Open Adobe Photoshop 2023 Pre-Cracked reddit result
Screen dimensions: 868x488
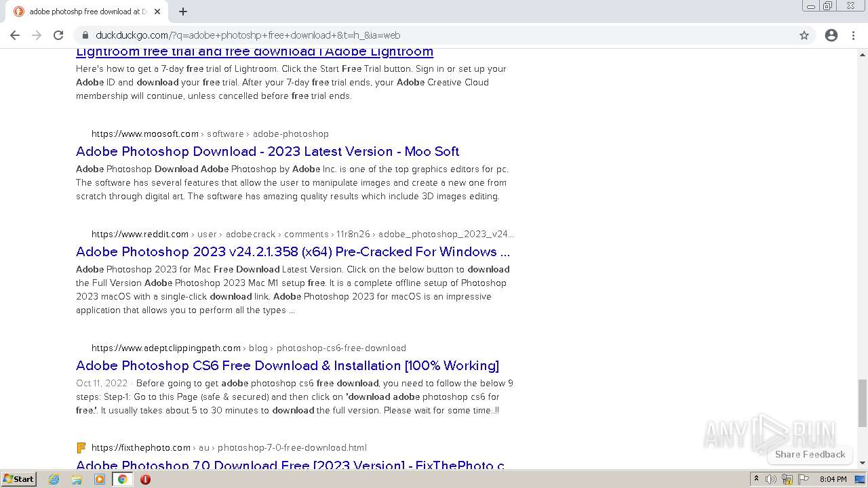point(293,251)
